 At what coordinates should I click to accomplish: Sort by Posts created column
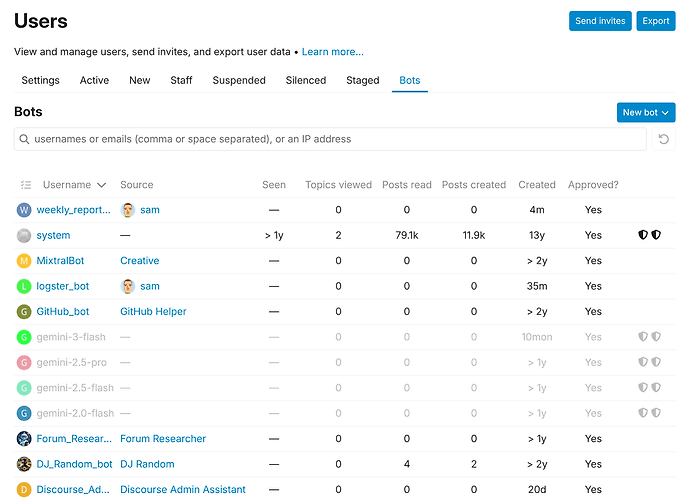coord(474,185)
